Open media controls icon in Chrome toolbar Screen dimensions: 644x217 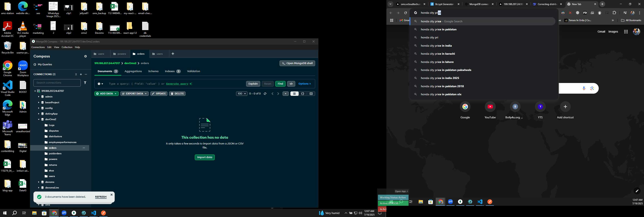625,13
